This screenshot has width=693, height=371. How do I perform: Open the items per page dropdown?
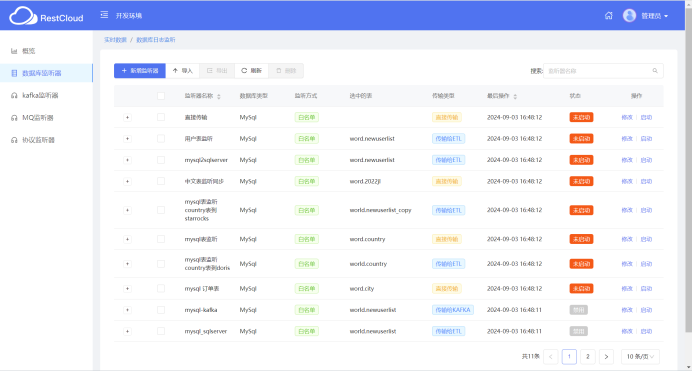(640, 356)
